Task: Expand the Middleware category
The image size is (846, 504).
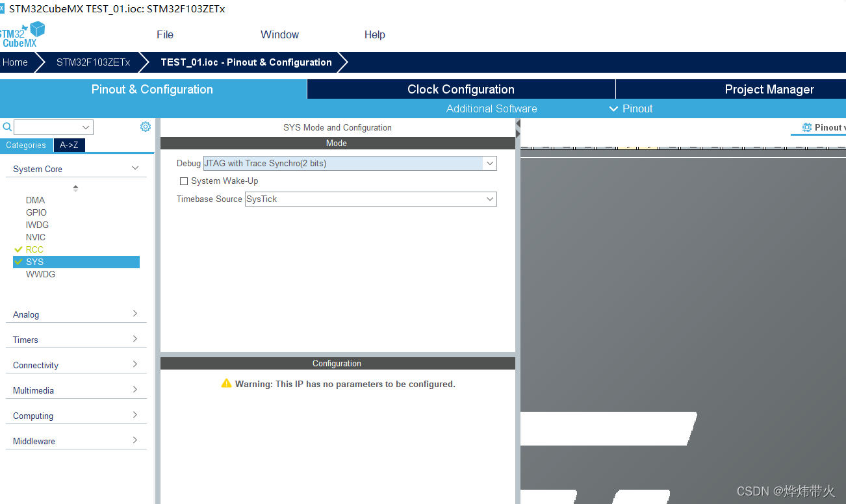Action: 135,440
